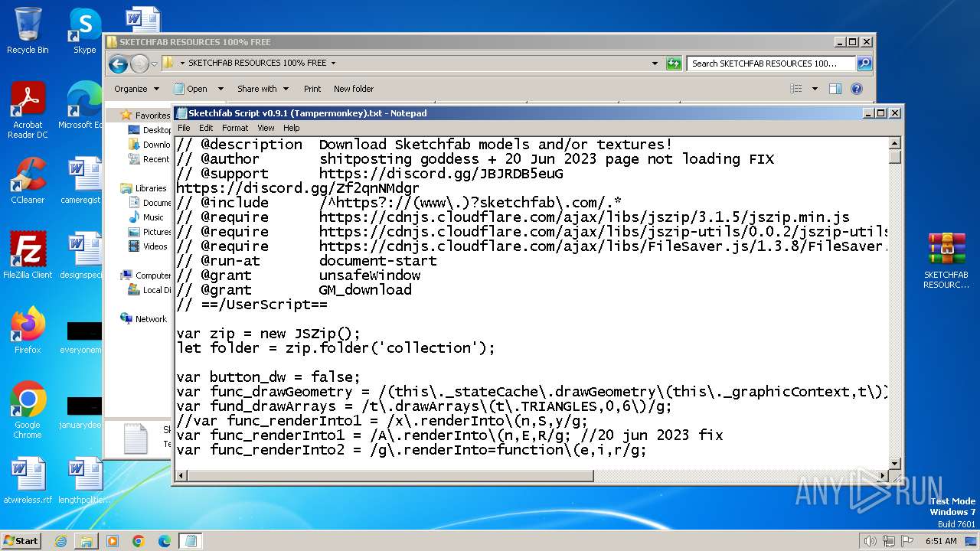Click the File Explorer taskbar button

click(87, 541)
